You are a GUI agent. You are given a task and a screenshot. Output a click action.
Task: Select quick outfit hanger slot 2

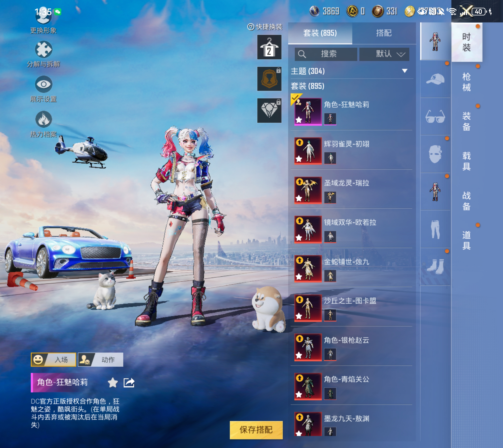click(x=269, y=47)
